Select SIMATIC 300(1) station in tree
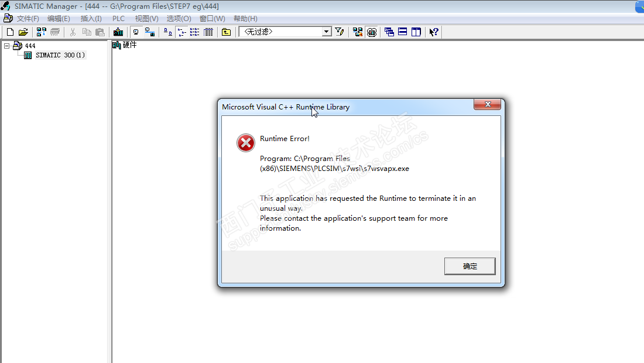 60,55
